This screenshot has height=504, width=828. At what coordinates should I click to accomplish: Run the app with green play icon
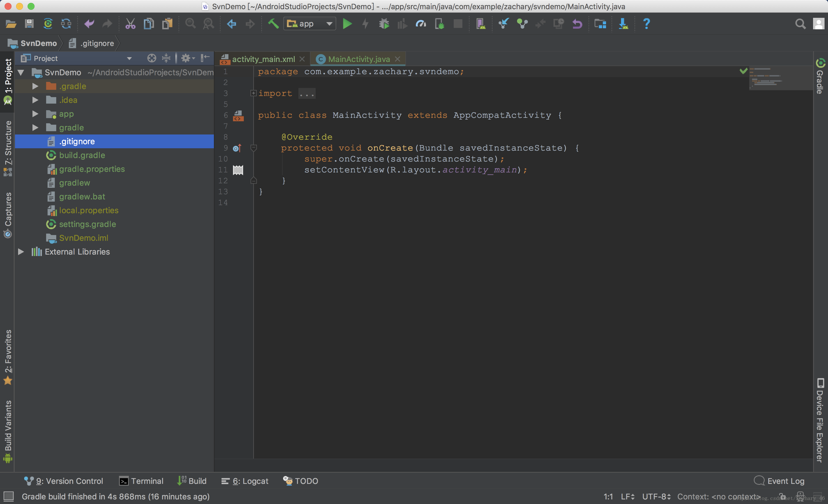347,24
